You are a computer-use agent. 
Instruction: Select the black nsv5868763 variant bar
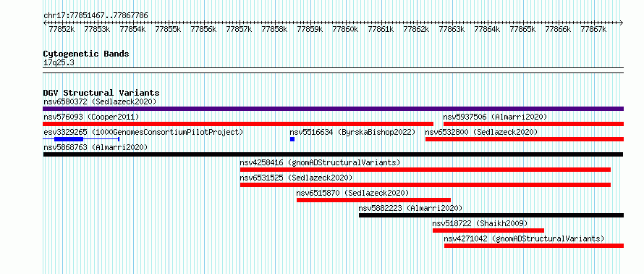pyautogui.click(x=333, y=154)
